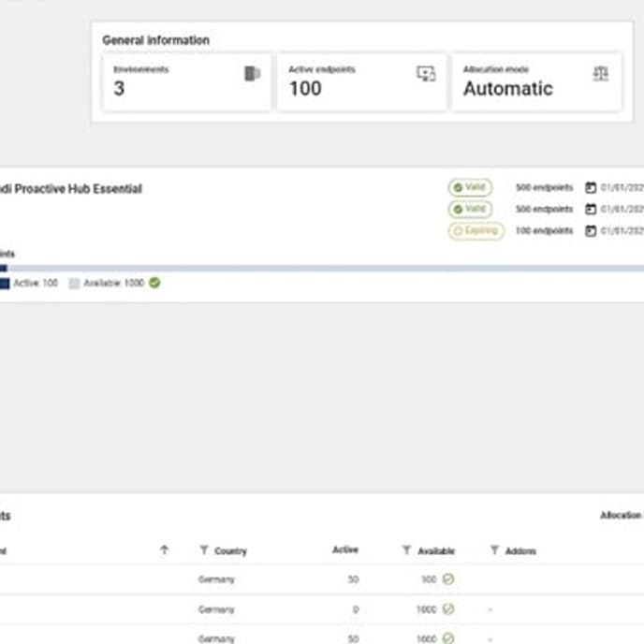
Task: Click the Proactive Hub Essential license title
Action: (x=71, y=189)
